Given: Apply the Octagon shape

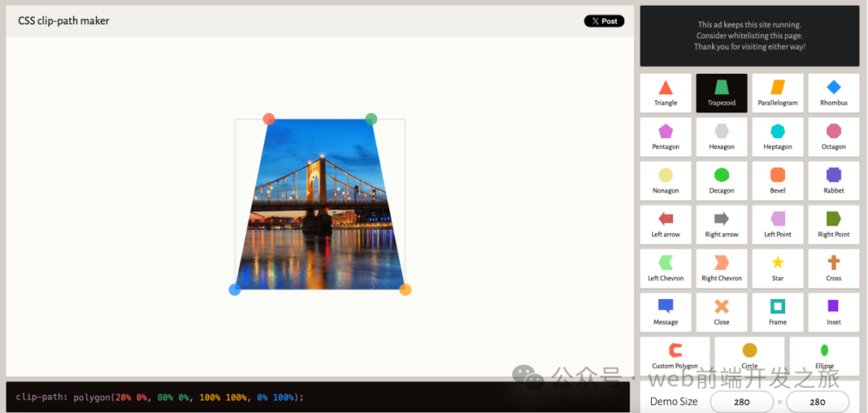Looking at the screenshot, I should [833, 137].
